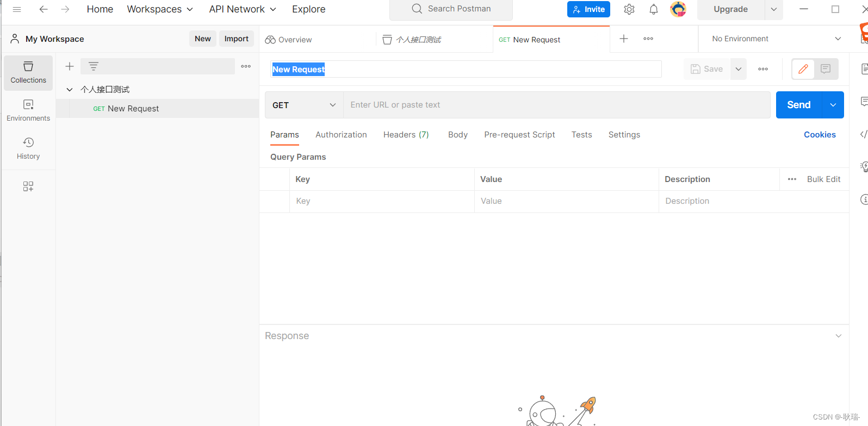Image resolution: width=868 pixels, height=426 pixels.
Task: Switch to the 个人接口测试 tab
Action: [412, 40]
